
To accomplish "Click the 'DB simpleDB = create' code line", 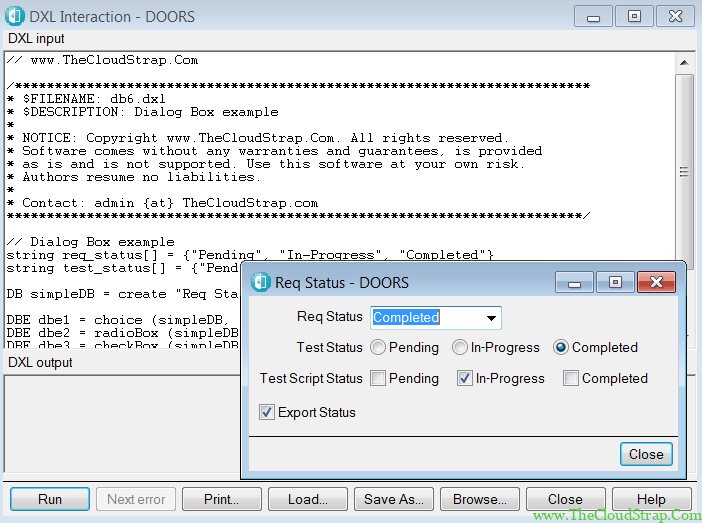I will pyautogui.click(x=122, y=294).
